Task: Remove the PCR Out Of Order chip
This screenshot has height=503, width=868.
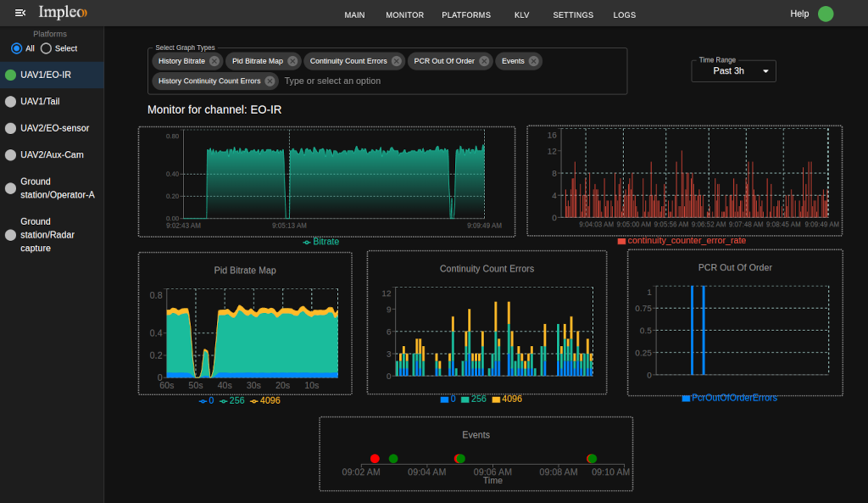Action: point(484,61)
